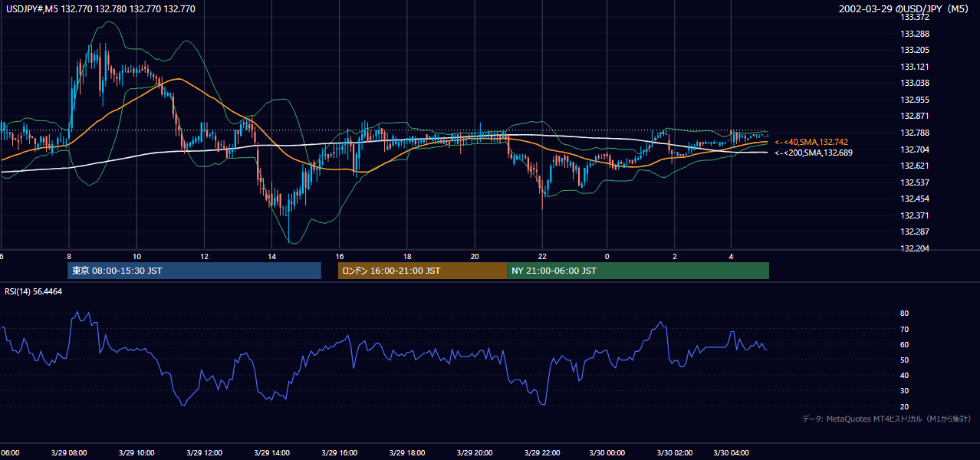
Task: Click the 3/30 02:00 time axis label
Action: pos(675,453)
